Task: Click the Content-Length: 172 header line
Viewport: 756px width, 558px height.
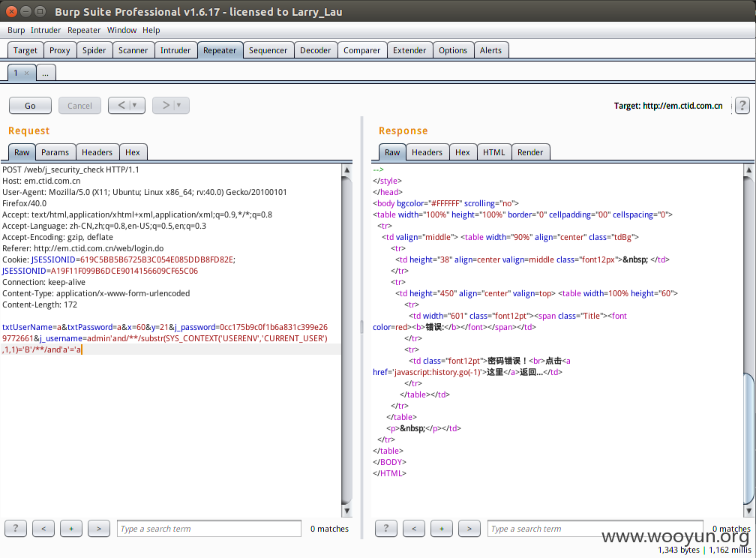Action: click(x=40, y=304)
